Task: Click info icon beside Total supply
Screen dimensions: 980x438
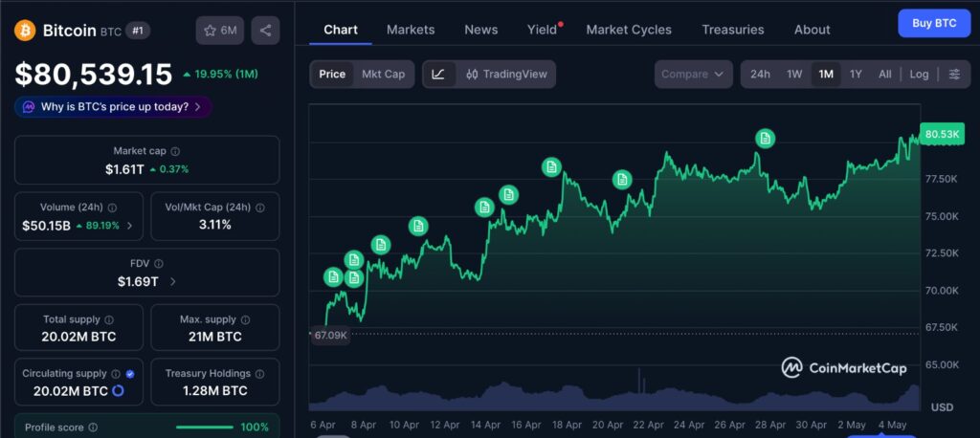Action: point(109,319)
